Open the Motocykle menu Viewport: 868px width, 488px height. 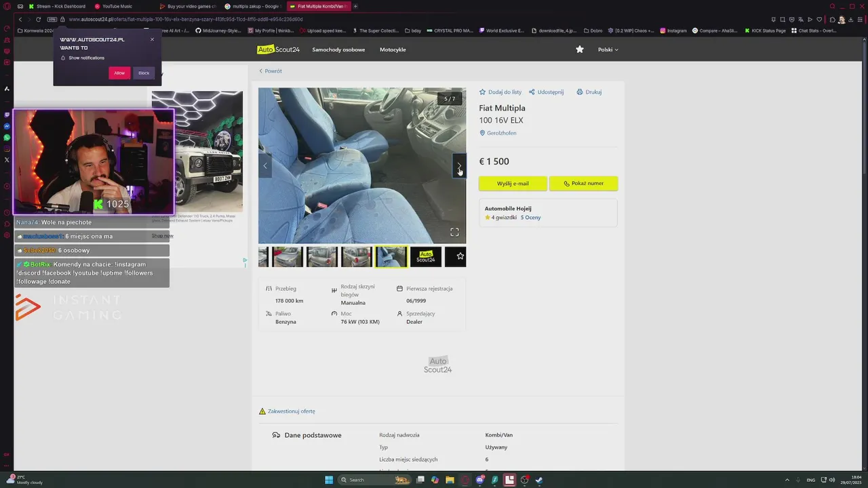pos(393,49)
